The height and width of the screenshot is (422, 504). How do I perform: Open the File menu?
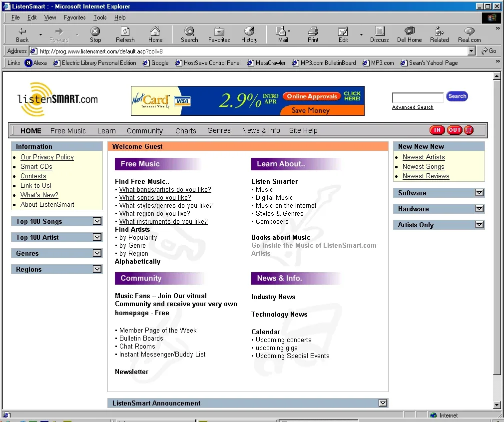point(15,17)
